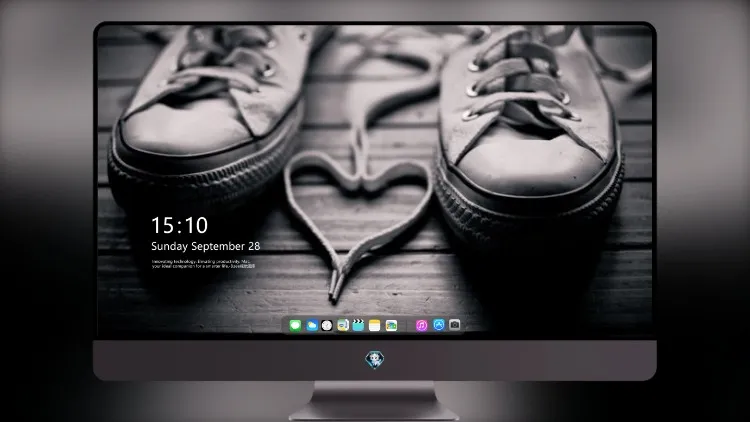
Task: Launch the Weather app from dock
Action: point(311,325)
